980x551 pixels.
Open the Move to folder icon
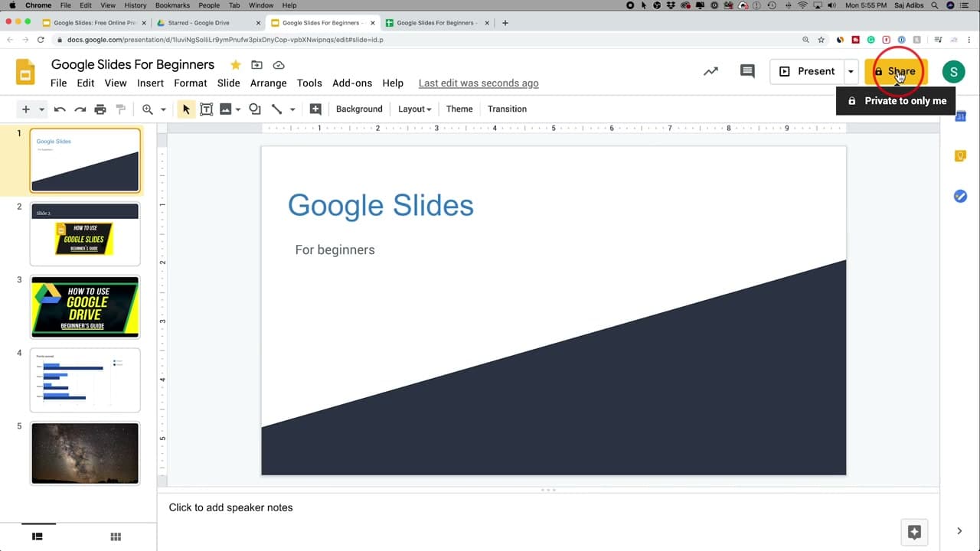point(257,65)
